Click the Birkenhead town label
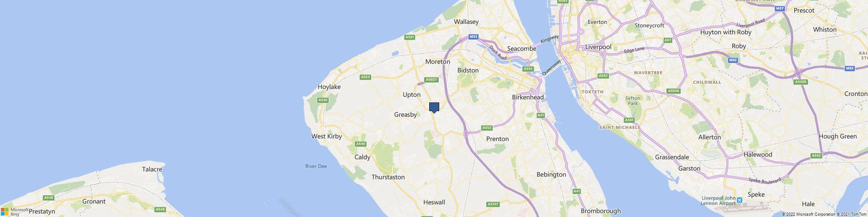Screen dimensions: 868x217 tap(528, 97)
